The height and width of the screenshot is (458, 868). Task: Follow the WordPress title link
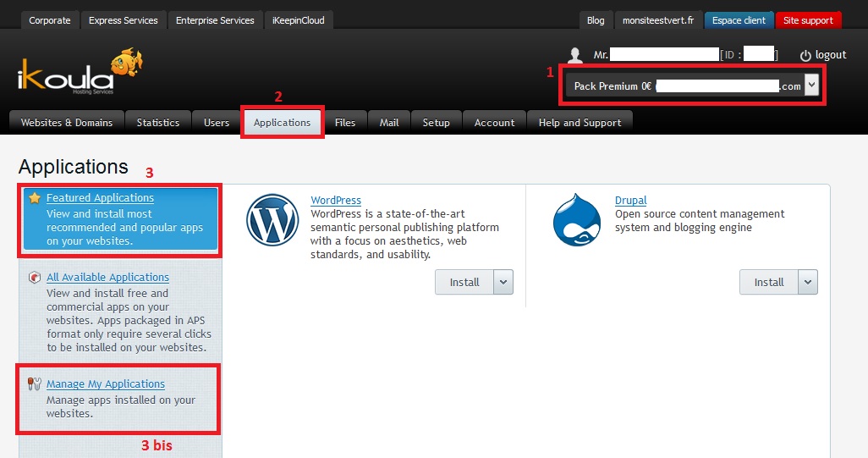click(x=336, y=201)
